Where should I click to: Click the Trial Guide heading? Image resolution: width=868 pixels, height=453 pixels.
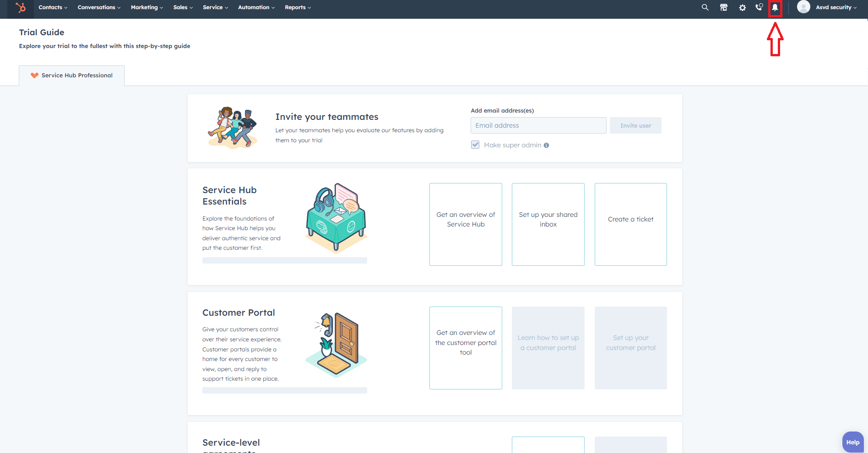point(42,32)
